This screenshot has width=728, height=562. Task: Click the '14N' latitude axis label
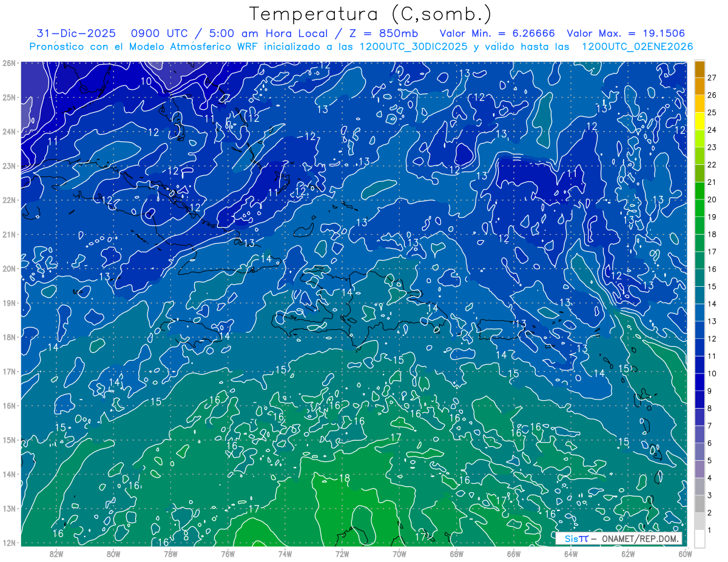click(x=9, y=474)
